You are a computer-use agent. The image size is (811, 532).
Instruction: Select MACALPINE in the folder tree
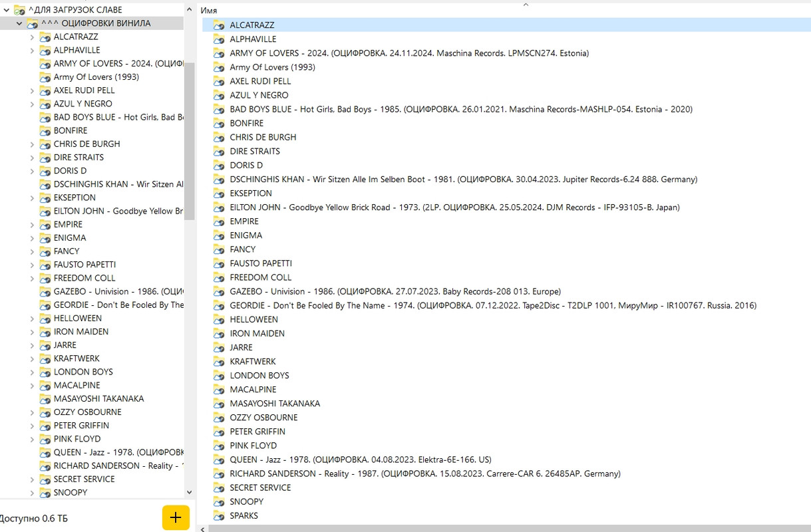77,385
